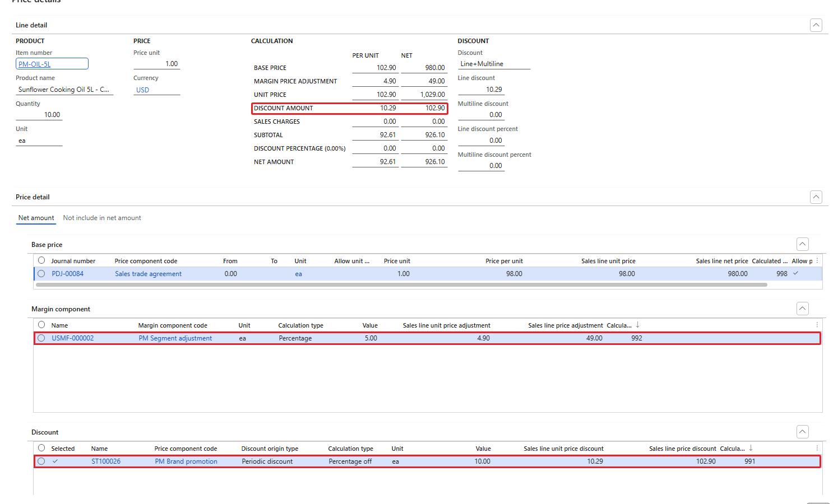
Task: Open journal number PDJ-00084
Action: [x=68, y=274]
